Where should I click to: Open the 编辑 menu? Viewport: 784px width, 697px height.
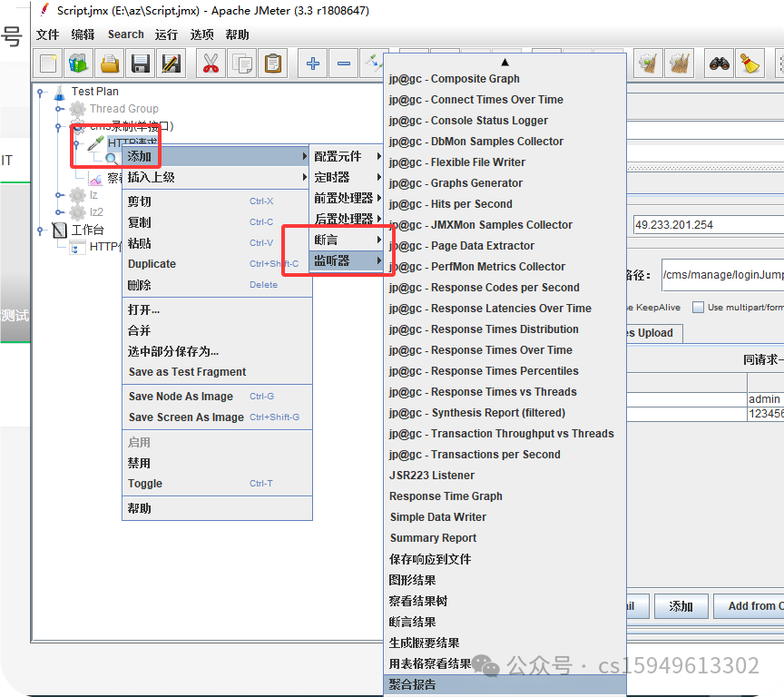pyautogui.click(x=83, y=34)
